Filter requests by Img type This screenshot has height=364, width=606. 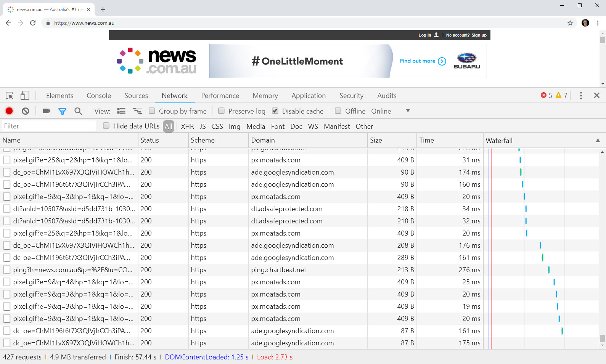[235, 127]
